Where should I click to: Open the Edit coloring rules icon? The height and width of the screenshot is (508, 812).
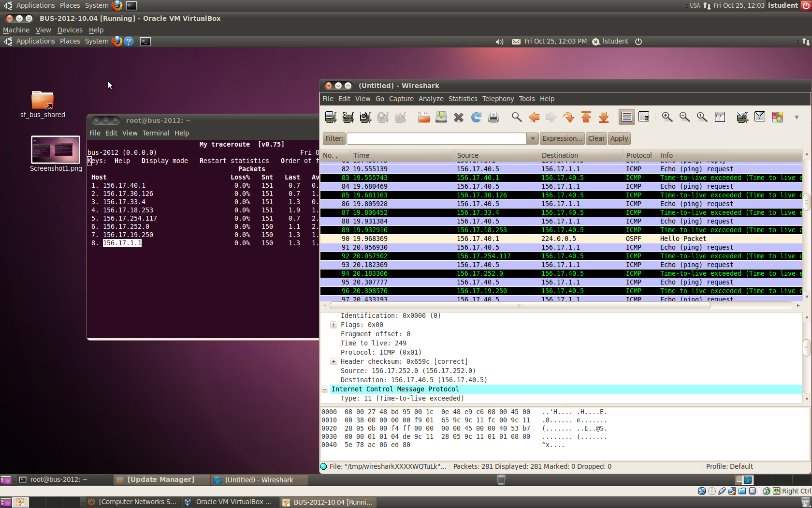pos(777,117)
